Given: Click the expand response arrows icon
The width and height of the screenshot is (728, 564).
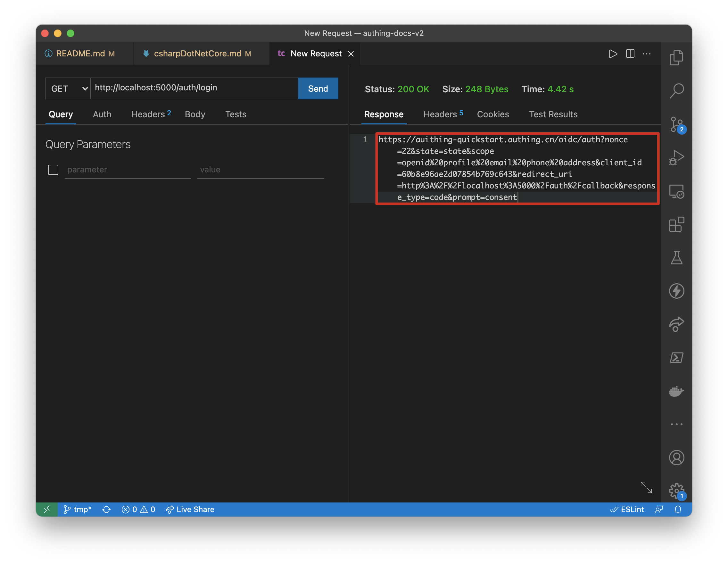Looking at the screenshot, I should click(646, 487).
